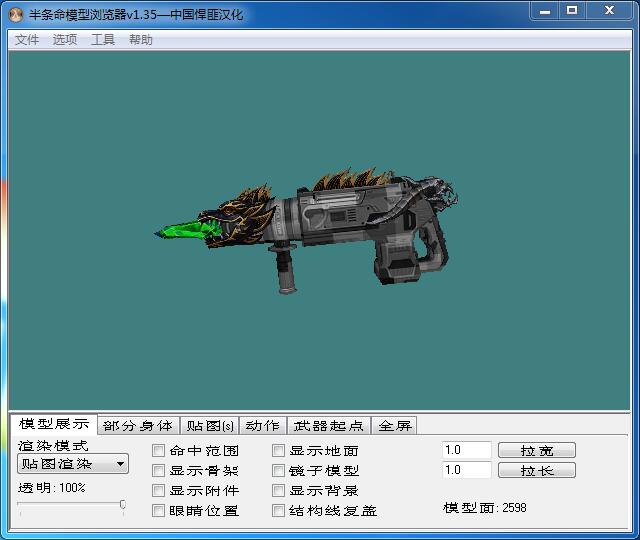
Task: Expand the 贴图渲染 render mode dropdown
Action: pyautogui.click(x=73, y=464)
